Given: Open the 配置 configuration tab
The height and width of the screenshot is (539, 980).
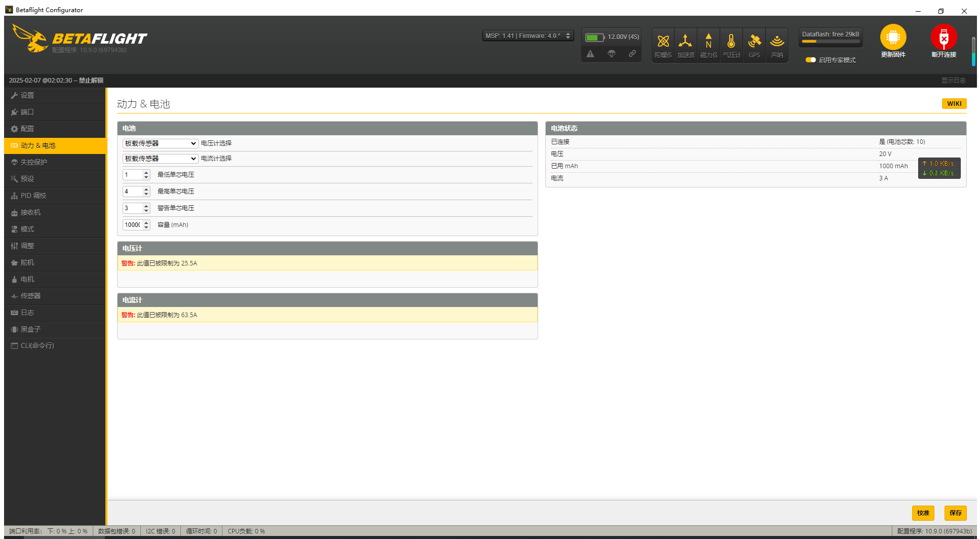Looking at the screenshot, I should [x=55, y=129].
